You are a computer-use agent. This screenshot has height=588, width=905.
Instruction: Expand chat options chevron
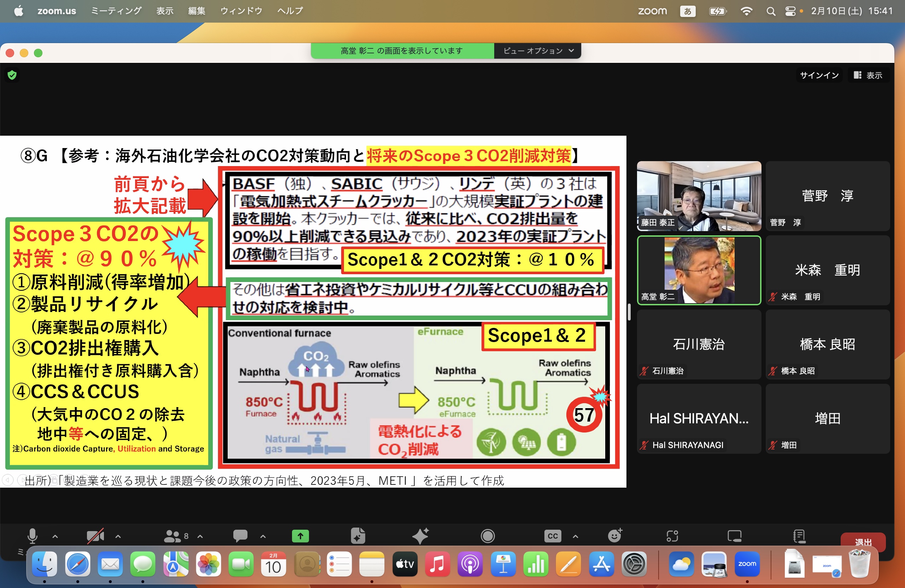[x=263, y=536]
